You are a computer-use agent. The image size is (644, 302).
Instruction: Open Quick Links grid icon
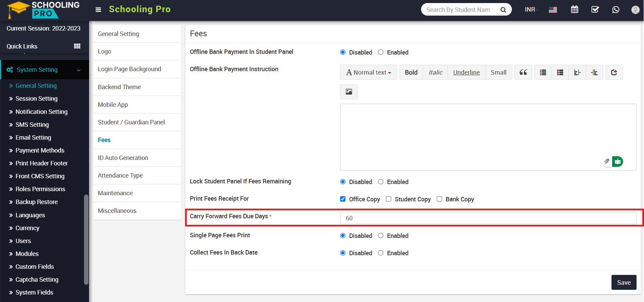77,46
